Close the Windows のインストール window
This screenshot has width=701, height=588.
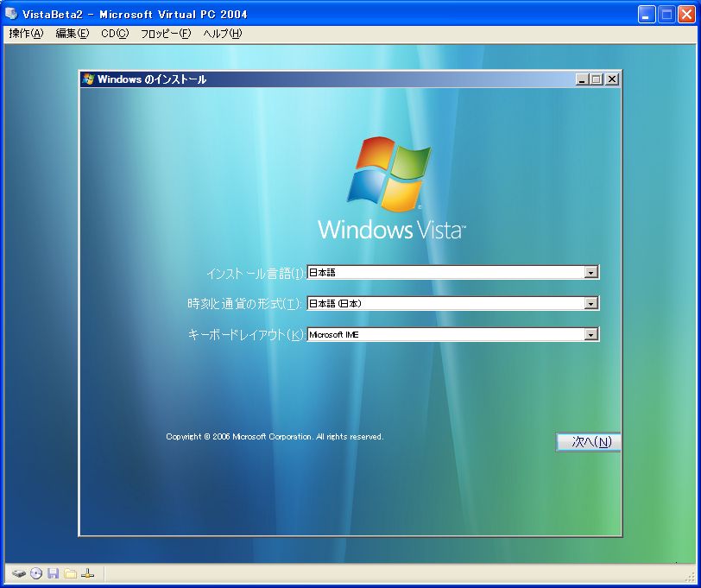(x=611, y=79)
